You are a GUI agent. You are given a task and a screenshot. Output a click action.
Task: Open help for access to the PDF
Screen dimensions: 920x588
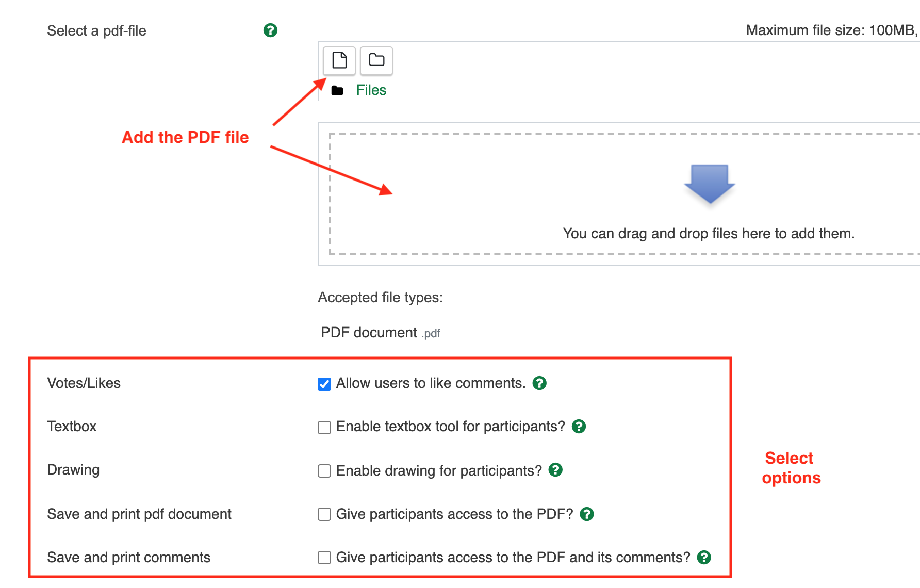587,514
